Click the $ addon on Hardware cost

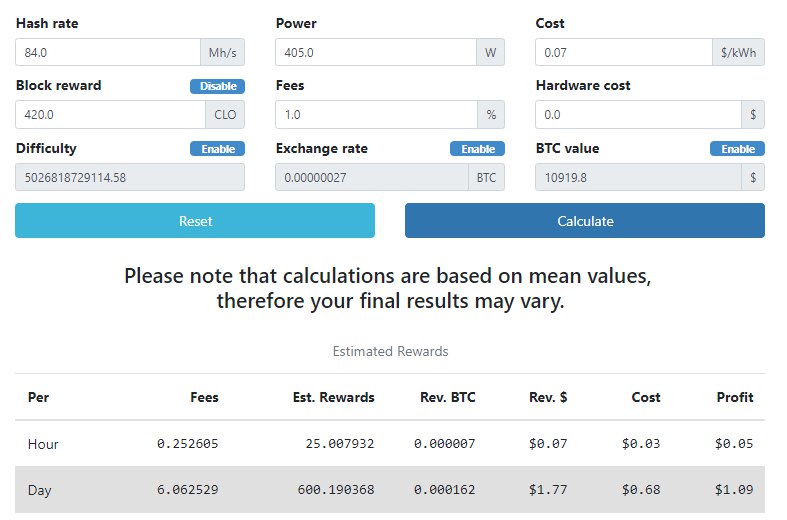(x=753, y=114)
